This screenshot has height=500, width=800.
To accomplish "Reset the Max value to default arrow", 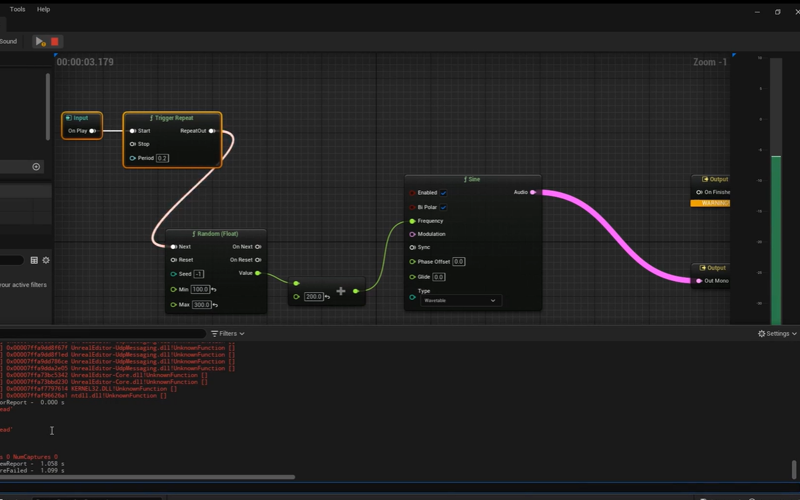I will coord(215,305).
